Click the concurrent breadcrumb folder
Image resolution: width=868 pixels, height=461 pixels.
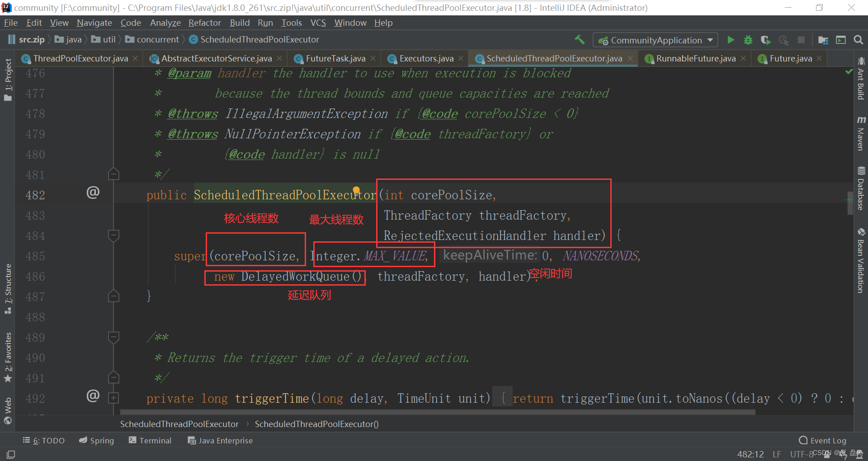[x=153, y=40]
